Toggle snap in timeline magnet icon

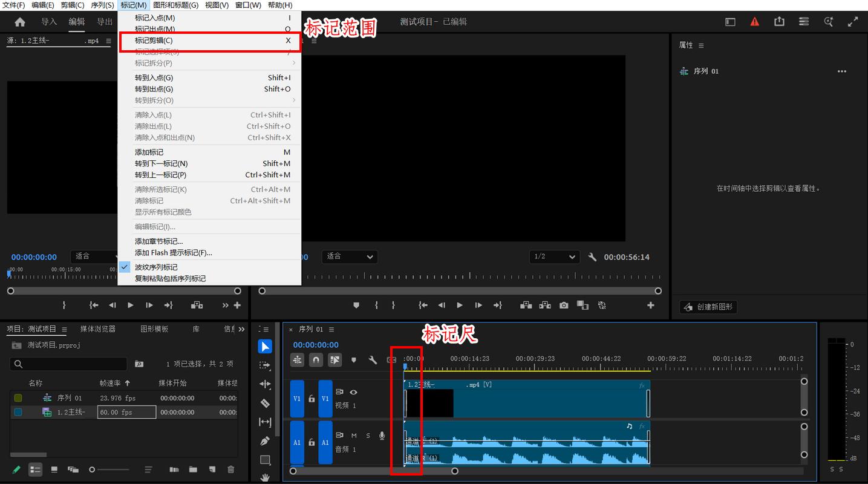316,359
